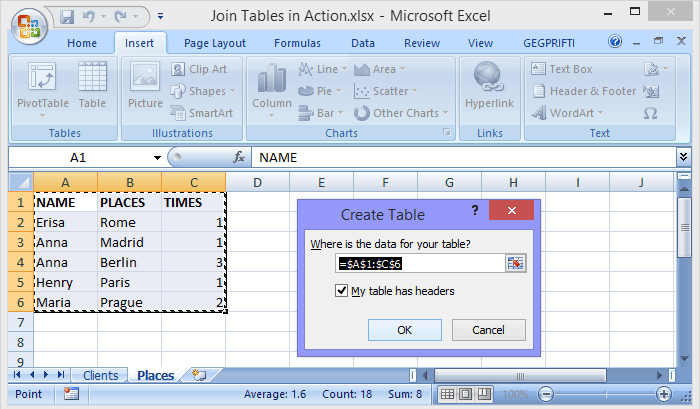Collapse the dialog with range selector icon
Image resolution: width=700 pixels, height=409 pixels.
point(515,263)
